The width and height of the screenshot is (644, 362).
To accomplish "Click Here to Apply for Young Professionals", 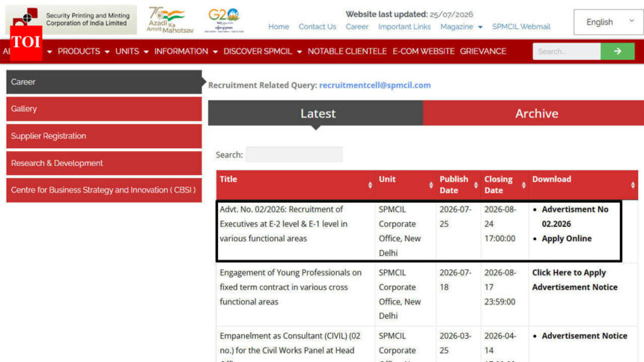I will (569, 272).
